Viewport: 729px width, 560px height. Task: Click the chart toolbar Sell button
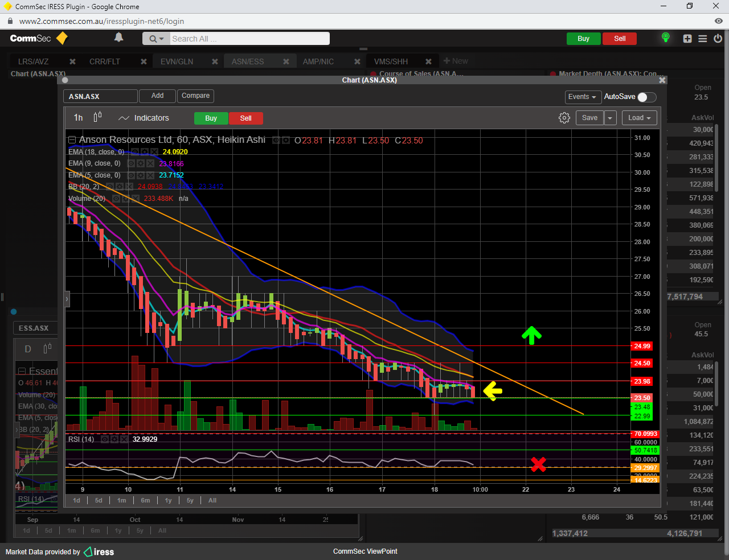[246, 118]
